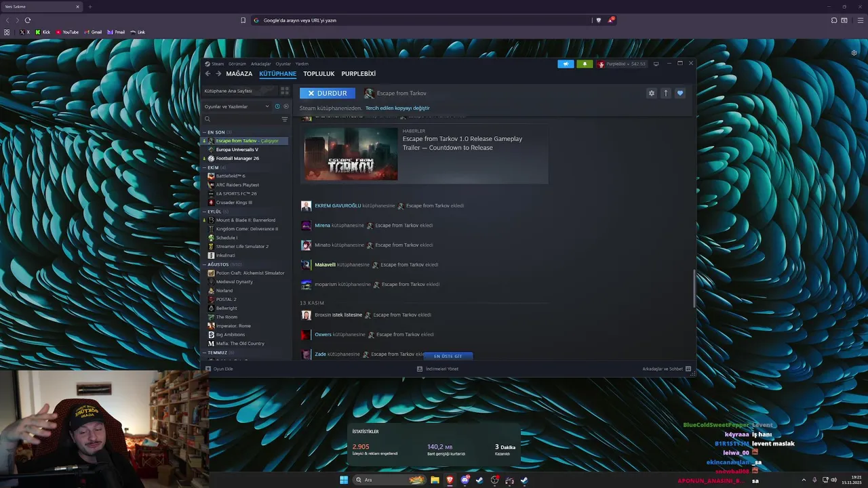Open browser apps grid icon
The image size is (868, 488).
coord(7,32)
